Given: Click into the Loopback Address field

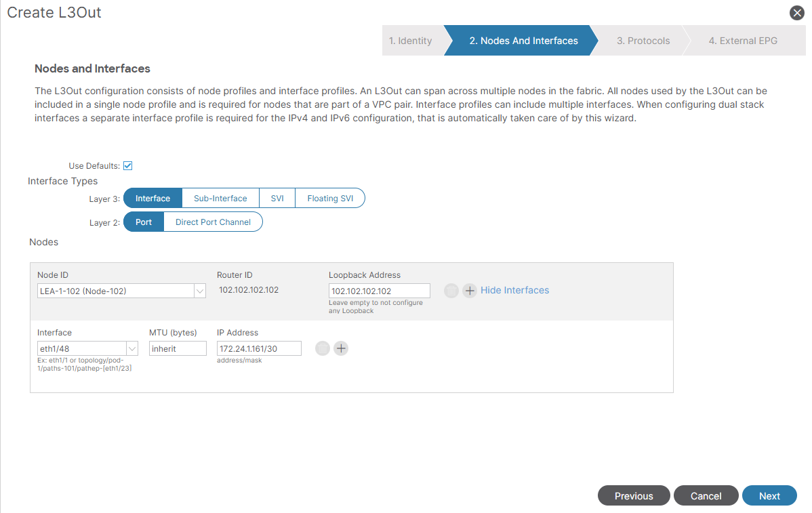Looking at the screenshot, I should [x=379, y=291].
